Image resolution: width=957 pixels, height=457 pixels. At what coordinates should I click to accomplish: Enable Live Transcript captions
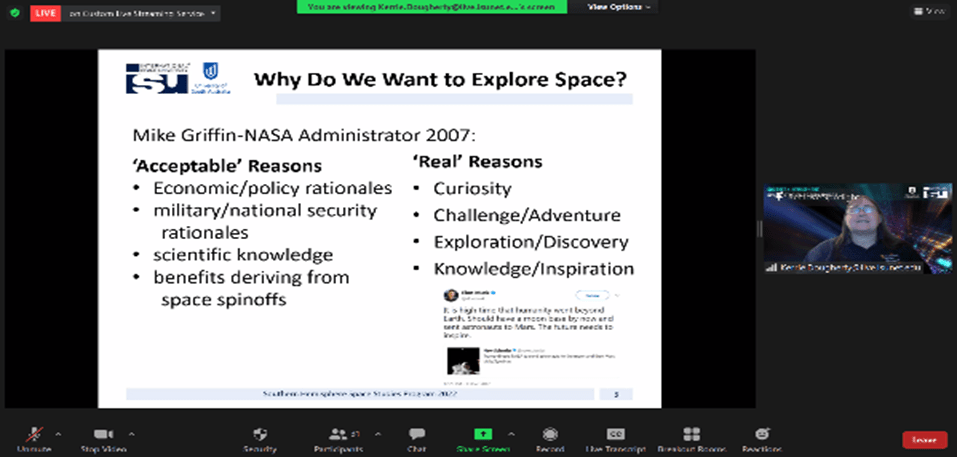pos(616,434)
